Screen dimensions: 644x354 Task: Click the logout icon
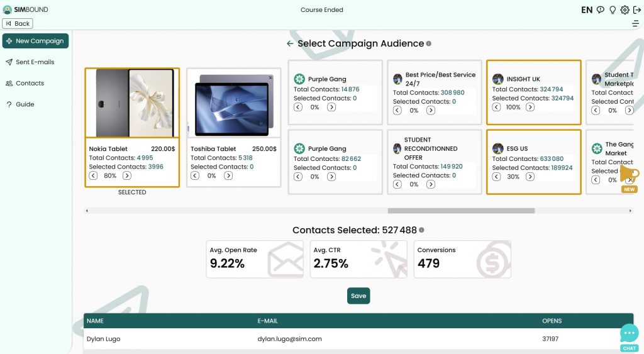(x=637, y=10)
